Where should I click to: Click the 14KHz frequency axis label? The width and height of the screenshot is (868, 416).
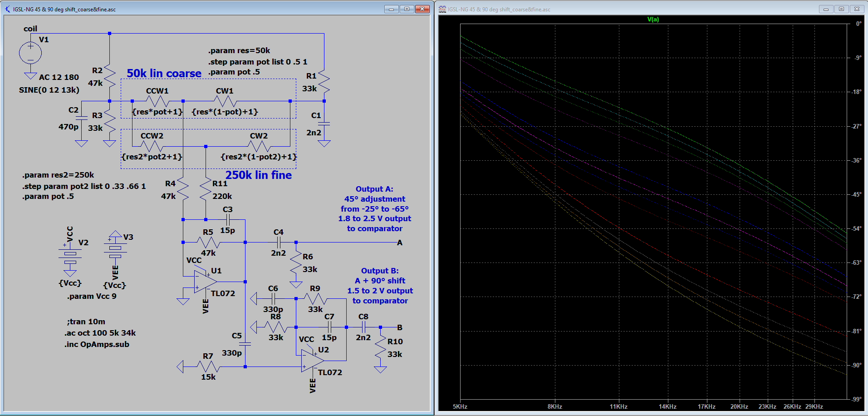pos(667,406)
